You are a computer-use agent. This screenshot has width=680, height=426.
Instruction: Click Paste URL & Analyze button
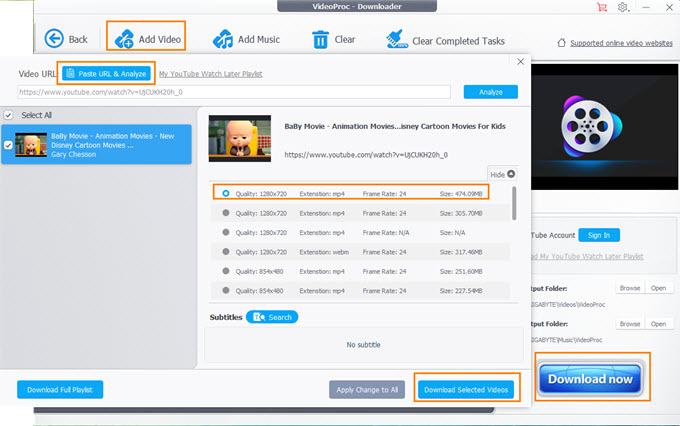106,74
